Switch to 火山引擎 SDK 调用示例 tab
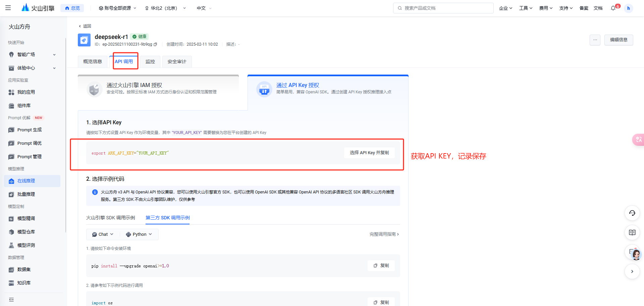 click(x=111, y=218)
